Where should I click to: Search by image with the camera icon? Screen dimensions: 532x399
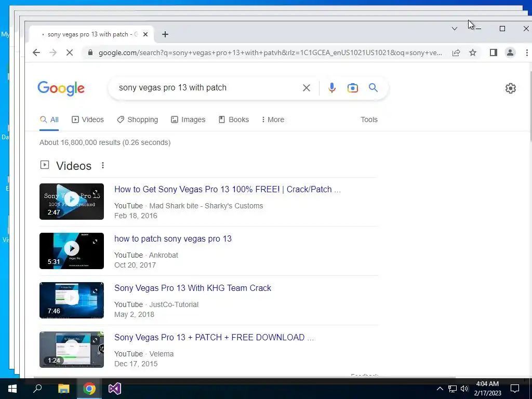(353, 88)
